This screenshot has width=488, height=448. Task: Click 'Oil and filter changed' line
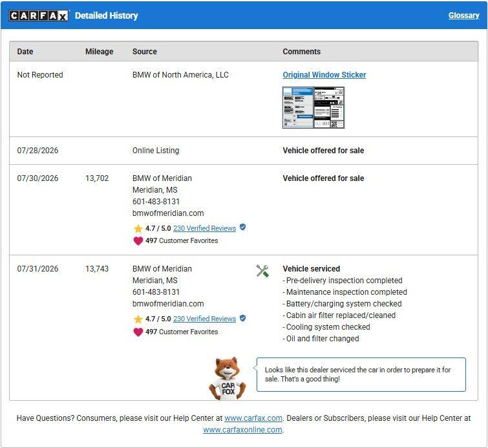click(321, 338)
